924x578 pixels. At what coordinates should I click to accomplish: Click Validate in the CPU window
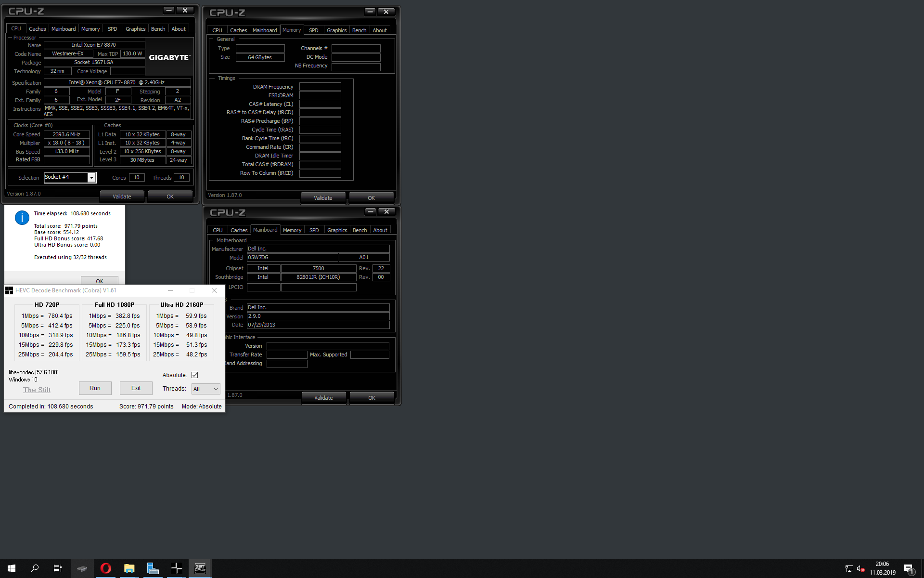click(x=122, y=197)
